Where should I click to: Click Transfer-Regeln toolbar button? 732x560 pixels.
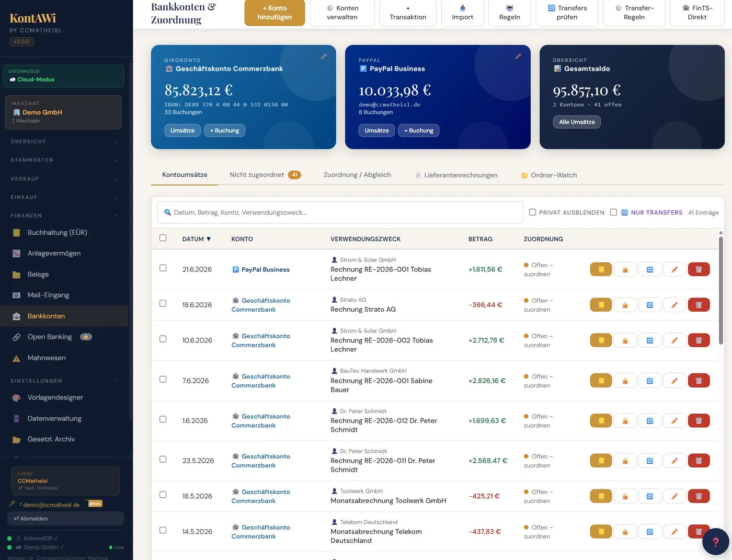coord(634,13)
